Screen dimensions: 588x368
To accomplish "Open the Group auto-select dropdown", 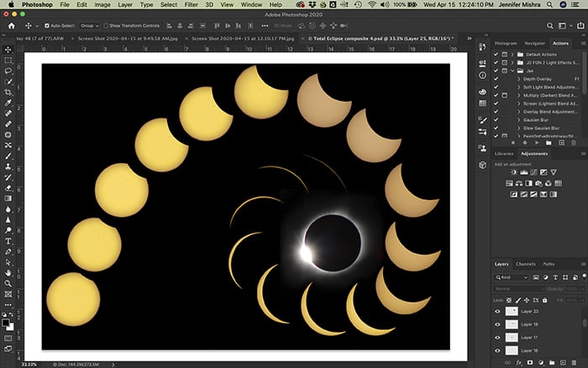I will click(x=89, y=26).
